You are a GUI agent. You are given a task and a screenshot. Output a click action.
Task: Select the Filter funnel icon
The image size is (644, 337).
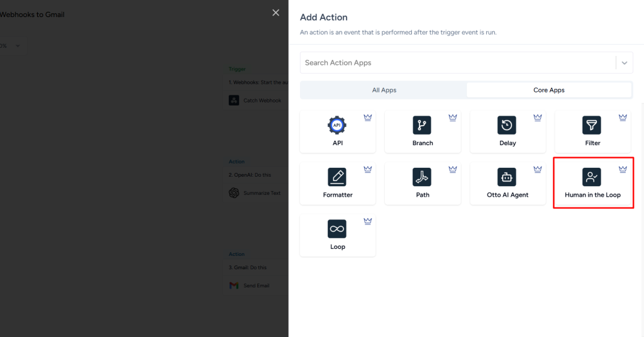pos(592,125)
